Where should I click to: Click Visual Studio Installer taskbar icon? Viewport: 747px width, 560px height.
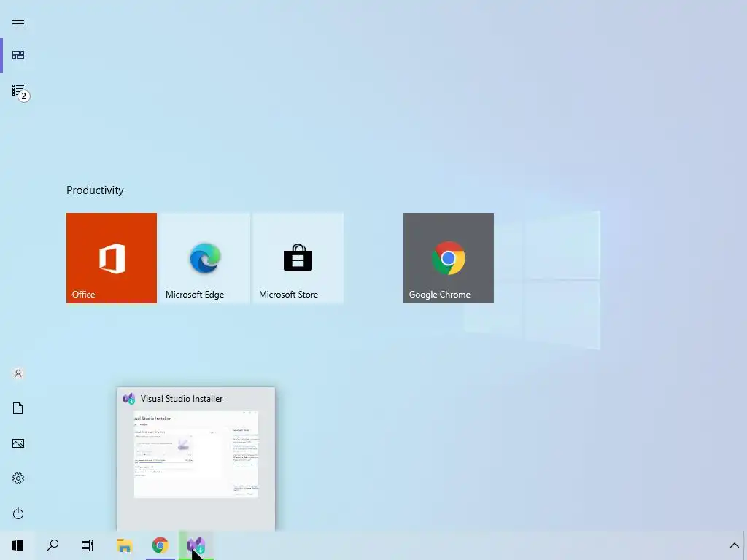click(x=196, y=545)
